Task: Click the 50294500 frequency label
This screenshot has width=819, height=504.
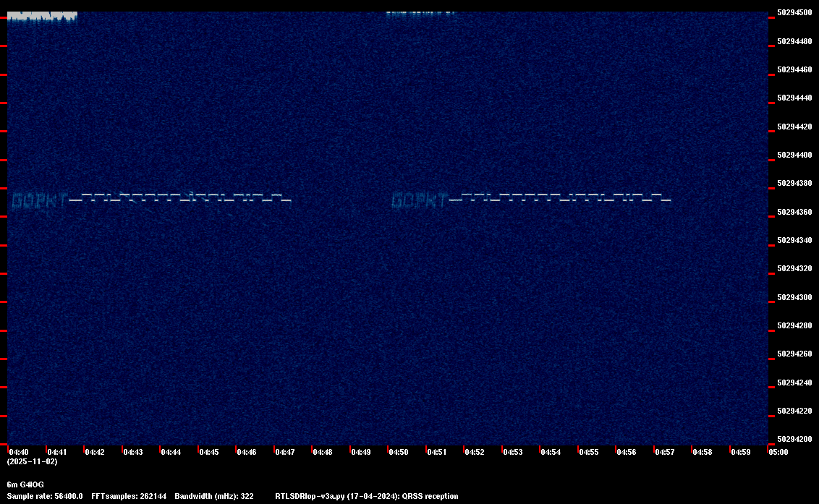Action: (794, 12)
